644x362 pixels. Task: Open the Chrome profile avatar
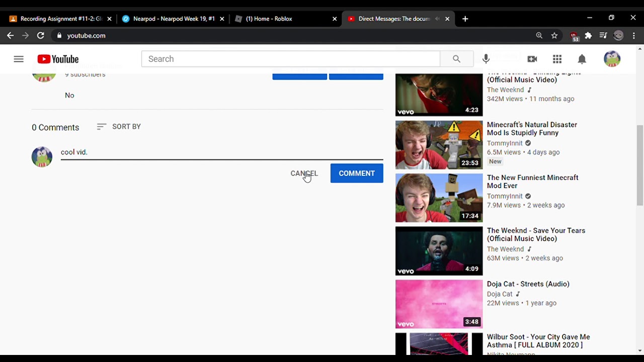618,35
